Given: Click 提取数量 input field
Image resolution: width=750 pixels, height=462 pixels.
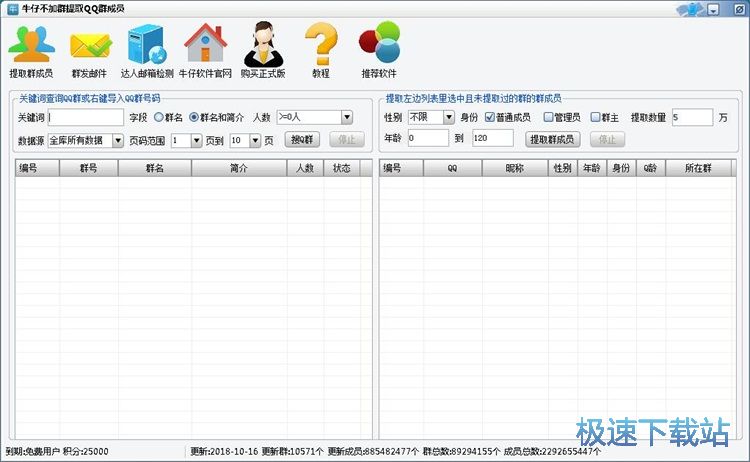Looking at the screenshot, I should [x=692, y=117].
